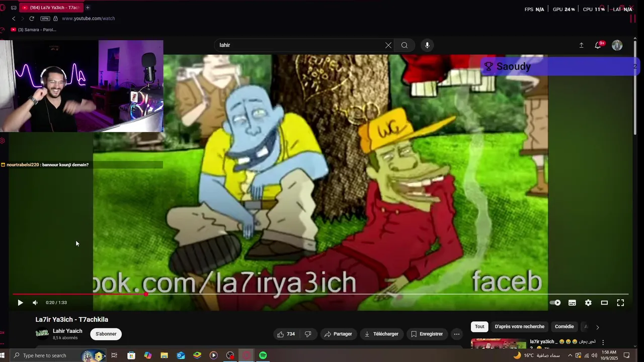Start voice search with microphone icon
This screenshot has width=644, height=362.
click(x=427, y=45)
